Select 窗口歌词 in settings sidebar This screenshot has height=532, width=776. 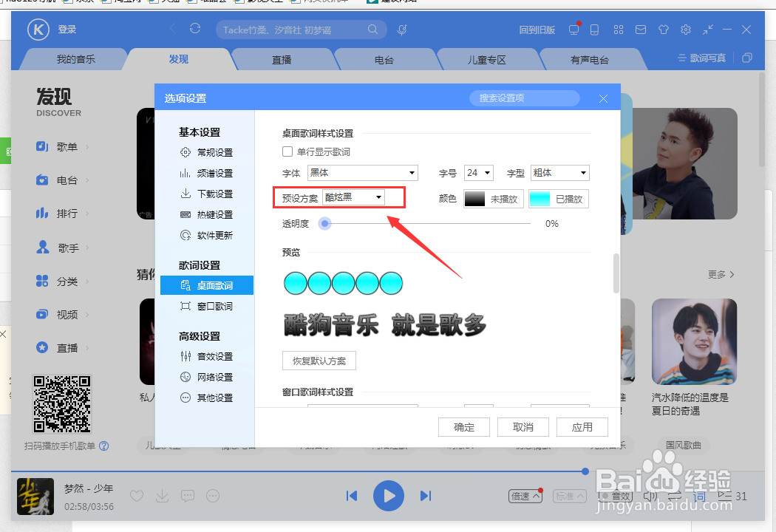[x=207, y=307]
